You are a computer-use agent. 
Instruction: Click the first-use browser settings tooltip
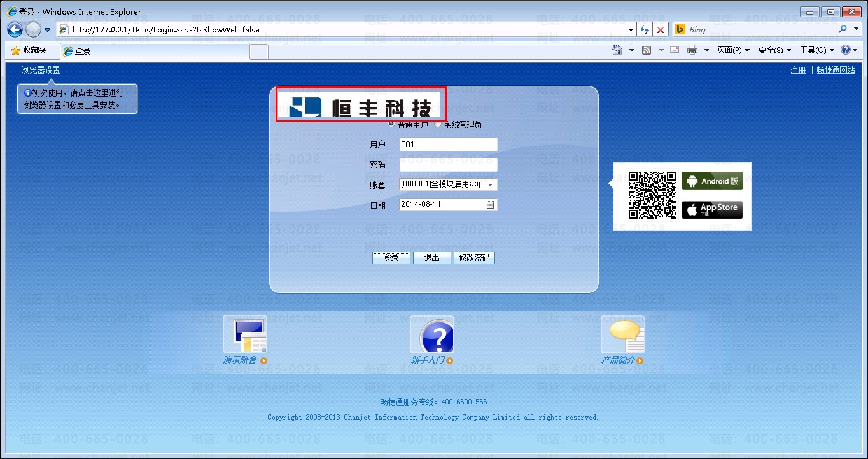click(77, 99)
